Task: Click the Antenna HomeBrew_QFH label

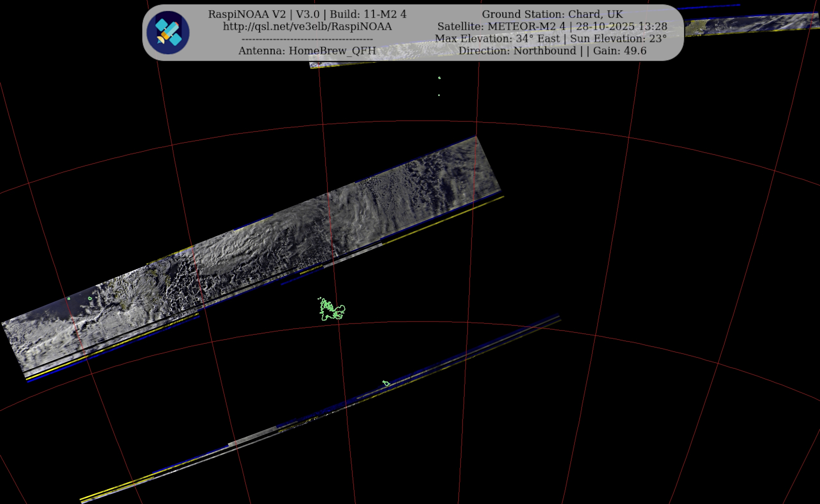Action: pyautogui.click(x=307, y=51)
